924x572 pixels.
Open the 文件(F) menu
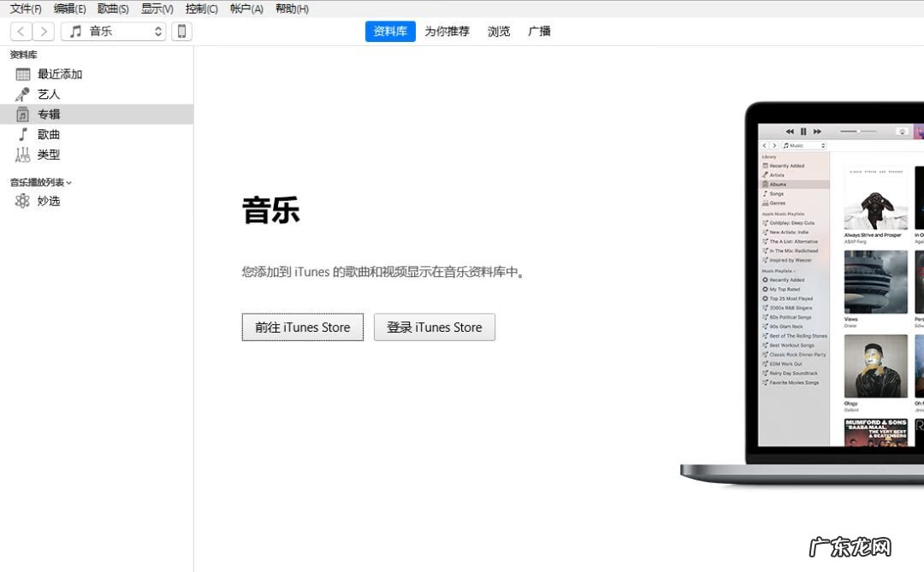(26, 9)
